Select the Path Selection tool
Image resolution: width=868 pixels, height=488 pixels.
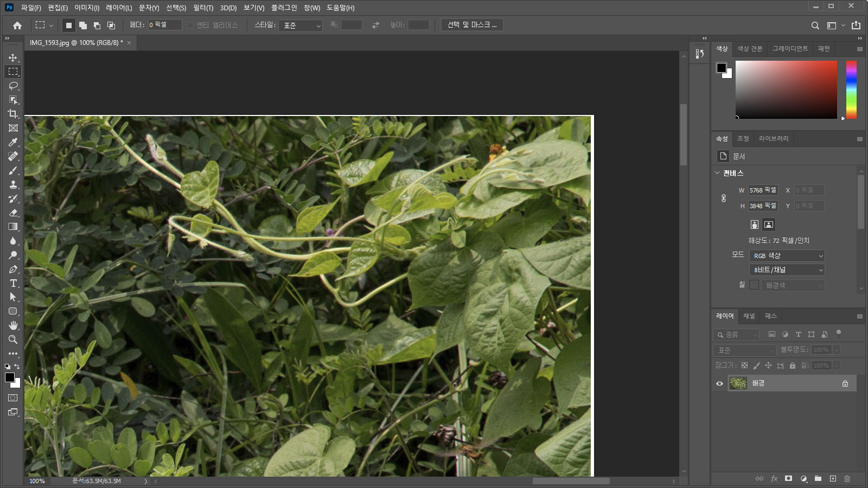[13, 297]
